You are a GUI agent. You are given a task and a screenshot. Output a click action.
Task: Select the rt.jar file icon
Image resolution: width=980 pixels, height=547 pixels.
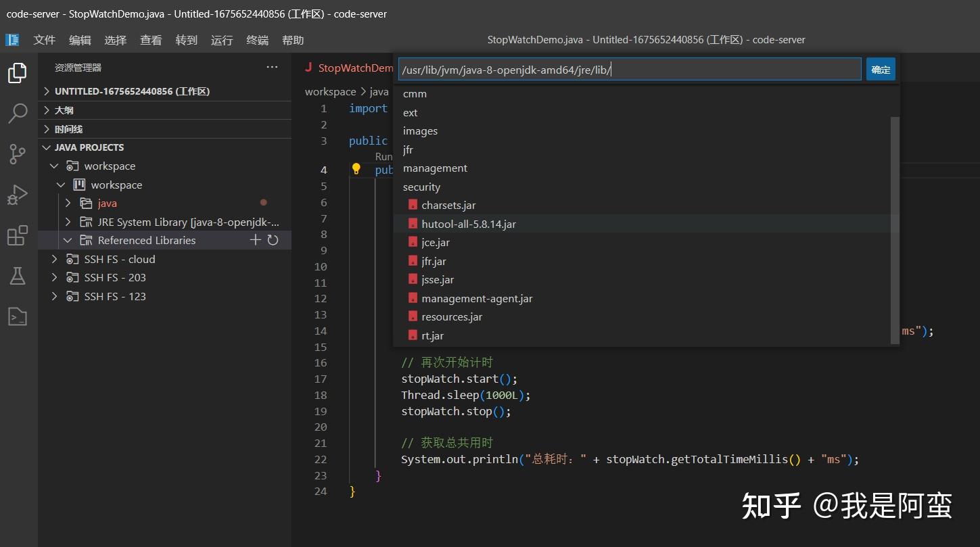[413, 335]
